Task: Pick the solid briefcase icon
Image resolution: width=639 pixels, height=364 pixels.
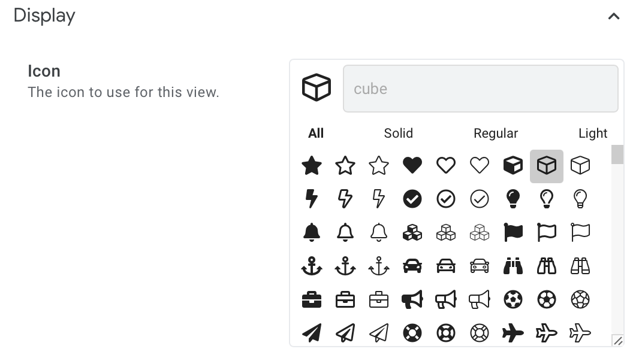Action: tap(312, 299)
